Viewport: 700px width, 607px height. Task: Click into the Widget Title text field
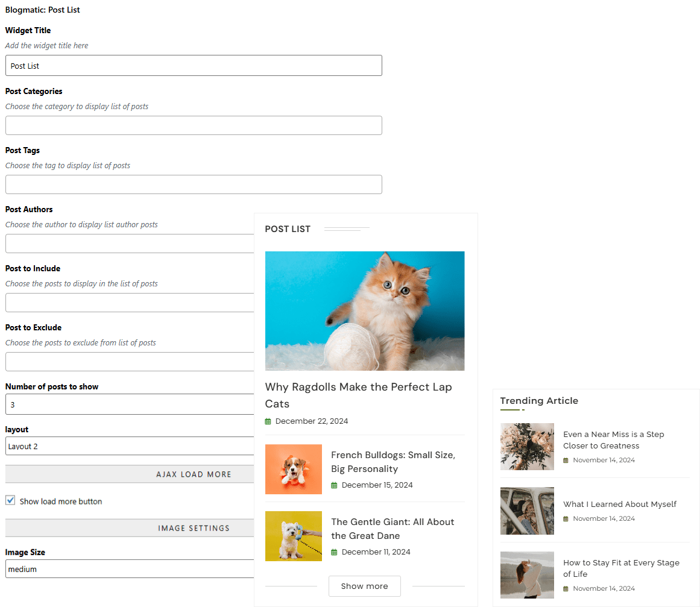[x=194, y=66]
